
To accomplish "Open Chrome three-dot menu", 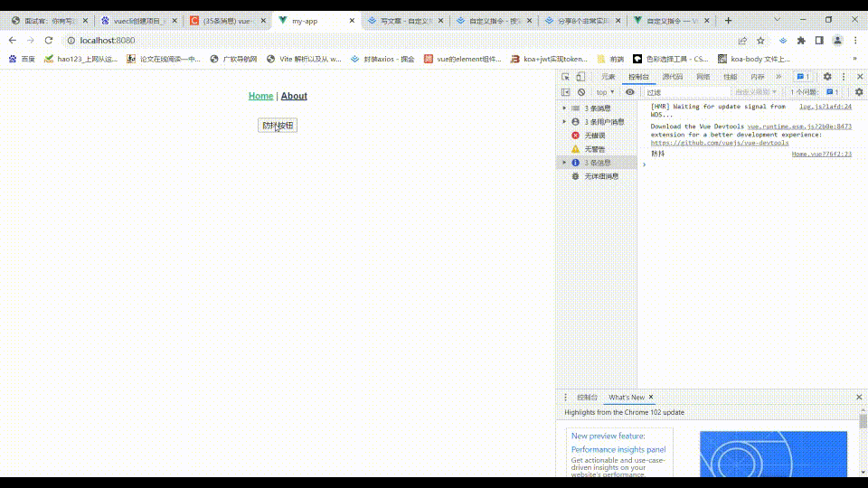I will click(855, 41).
